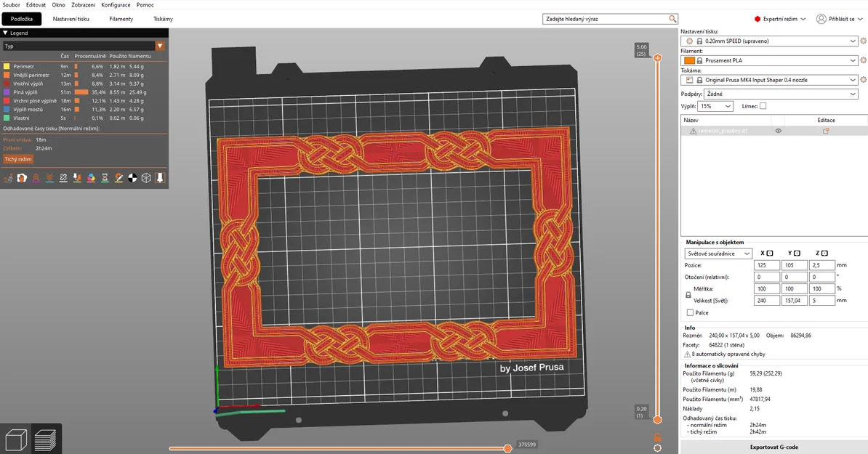Click Exportovat G-code button
The width and height of the screenshot is (868, 454).
774,447
